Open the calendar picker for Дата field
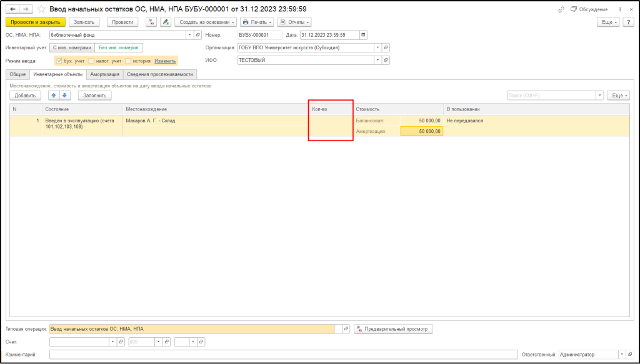This screenshot has width=640, height=364. tap(364, 35)
